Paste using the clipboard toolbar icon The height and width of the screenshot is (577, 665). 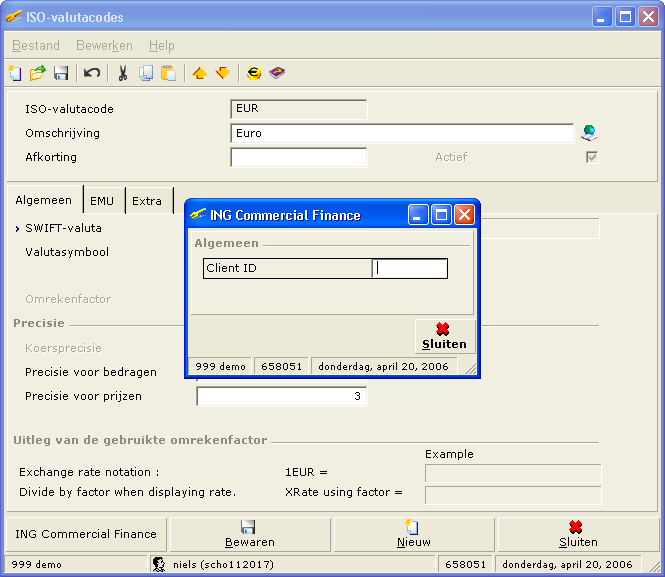coord(168,73)
